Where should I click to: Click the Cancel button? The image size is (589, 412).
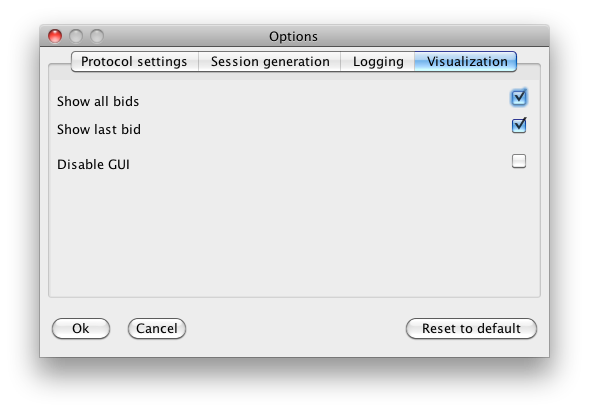click(x=157, y=329)
